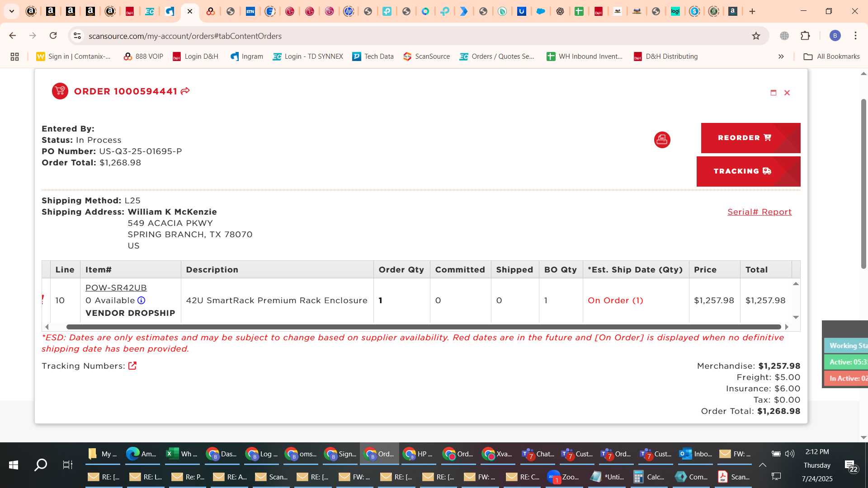Click On Order (1) ship date text
This screenshot has width=868, height=488.
click(615, 300)
